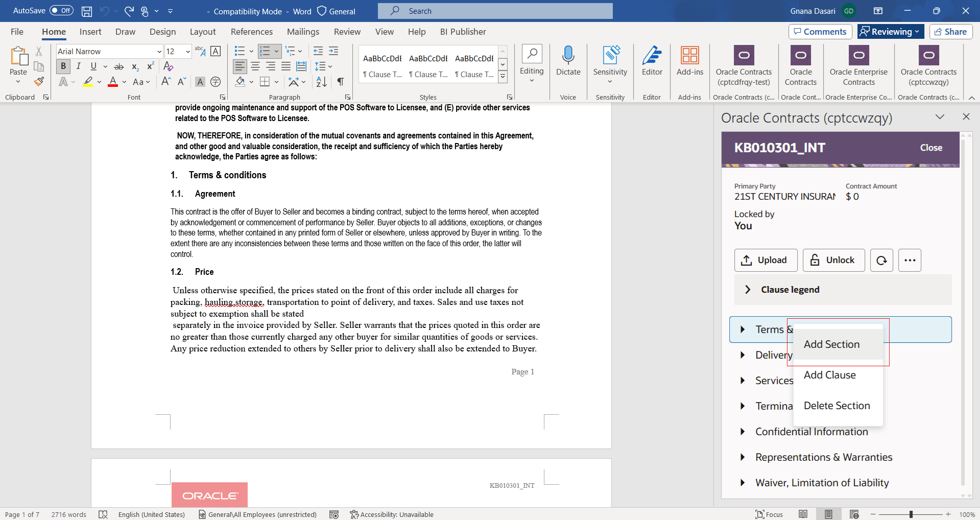Image resolution: width=980 pixels, height=520 pixels.
Task: Open the more actions ellipsis button
Action: pos(910,261)
